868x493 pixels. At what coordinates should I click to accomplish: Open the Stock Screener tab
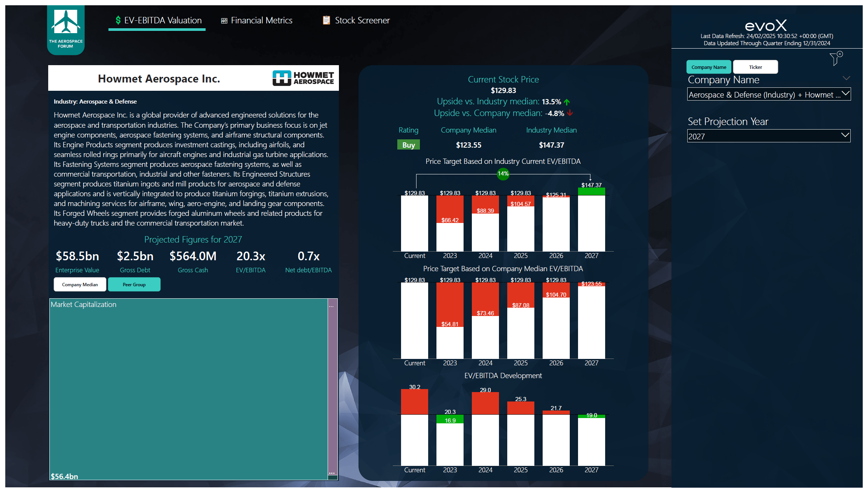coord(362,20)
